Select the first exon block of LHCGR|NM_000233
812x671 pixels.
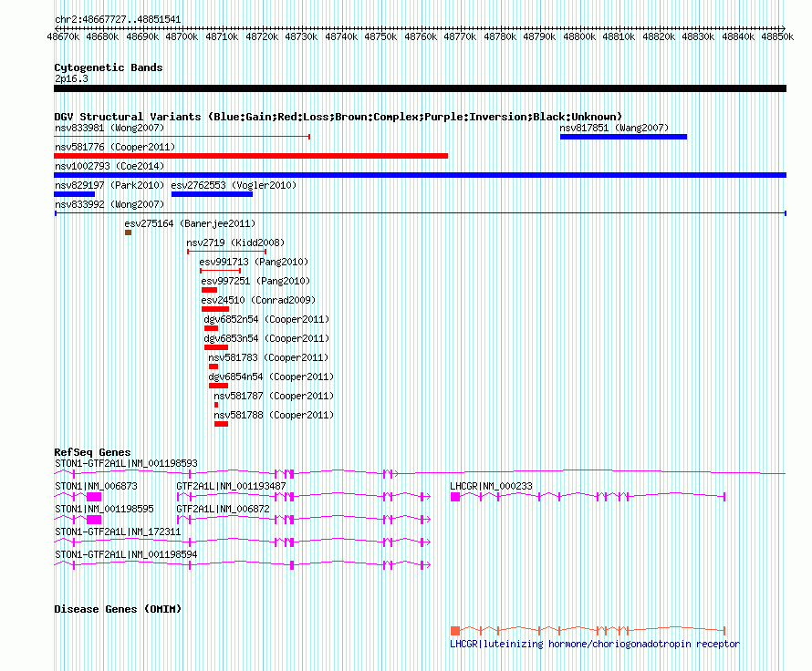(455, 497)
